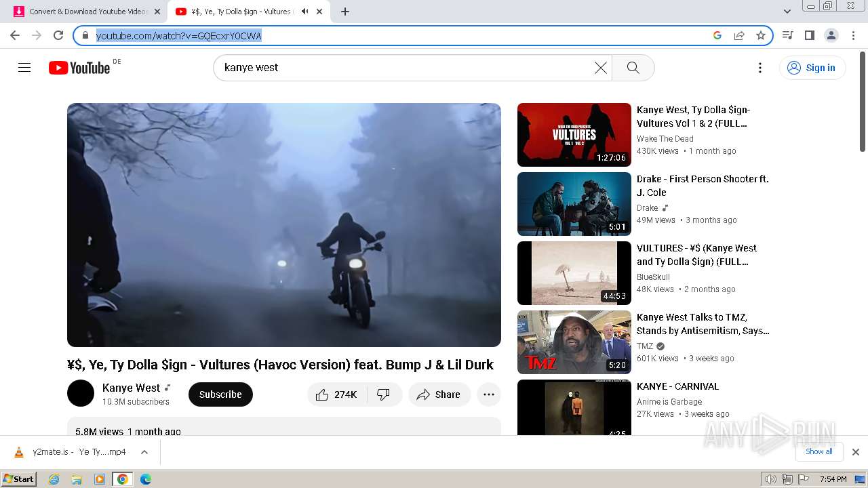The height and width of the screenshot is (488, 868).
Task: Open Microsoft Edge on taskbar
Action: (x=145, y=479)
